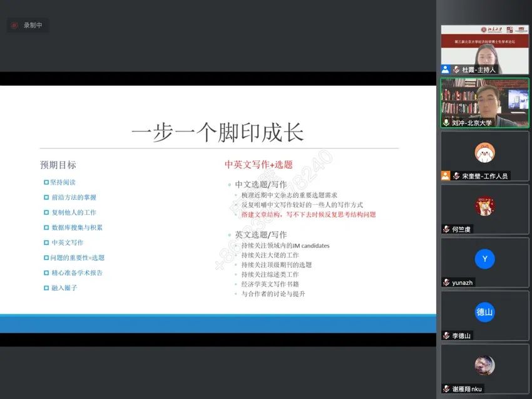Click the blue Y avatar of yunazh
The height and width of the screenshot is (399, 532).
pyautogui.click(x=484, y=259)
